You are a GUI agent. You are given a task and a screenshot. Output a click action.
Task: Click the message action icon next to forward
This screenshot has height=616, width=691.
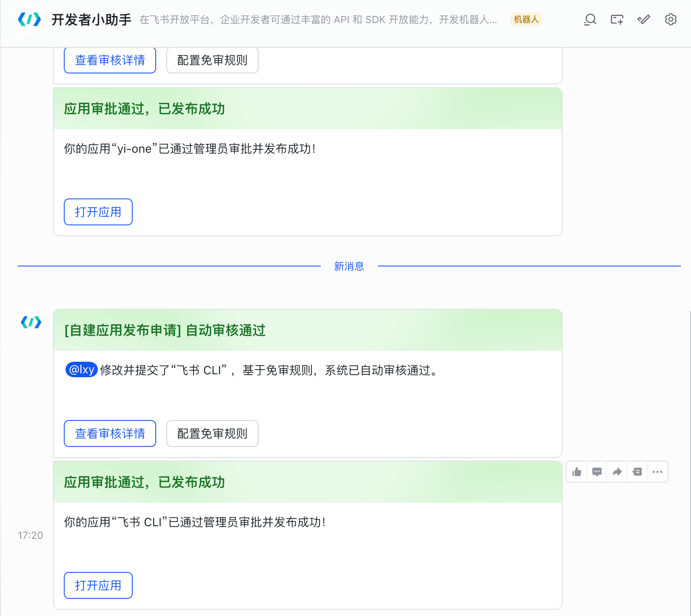637,472
